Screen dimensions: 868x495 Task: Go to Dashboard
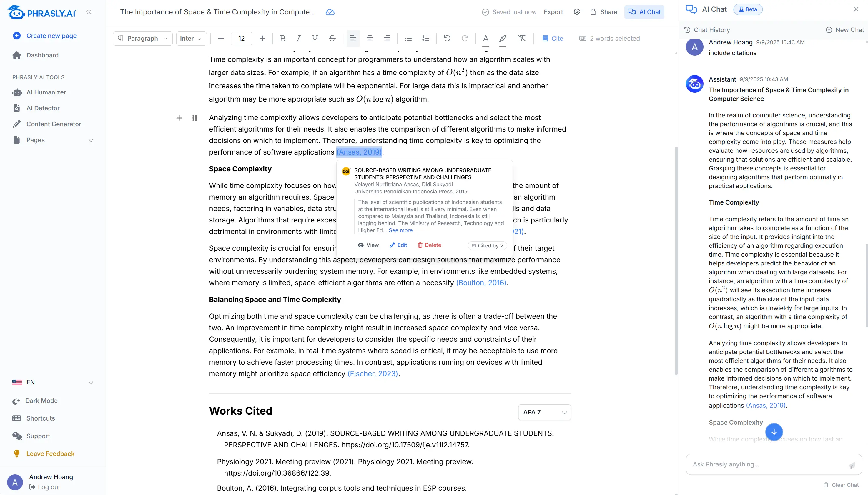pyautogui.click(x=36, y=55)
